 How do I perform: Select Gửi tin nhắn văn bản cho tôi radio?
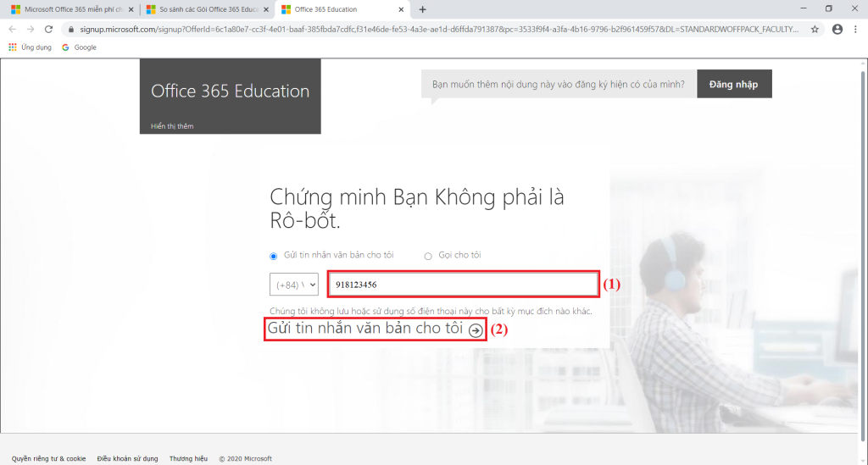pyautogui.click(x=274, y=256)
